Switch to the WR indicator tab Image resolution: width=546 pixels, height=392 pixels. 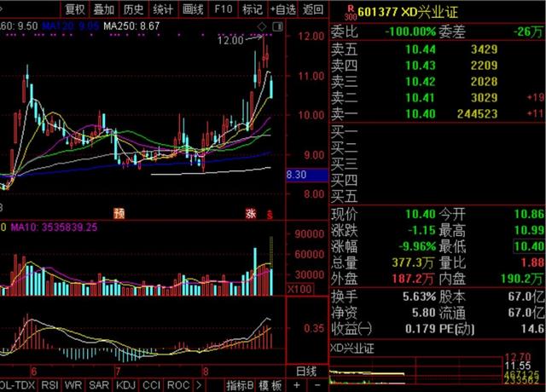point(73,385)
